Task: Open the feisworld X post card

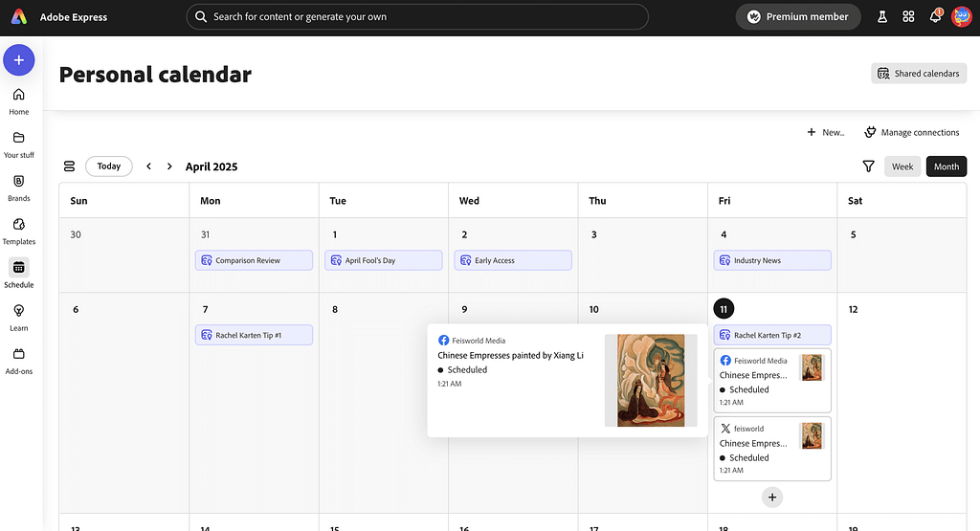Action: coord(772,449)
